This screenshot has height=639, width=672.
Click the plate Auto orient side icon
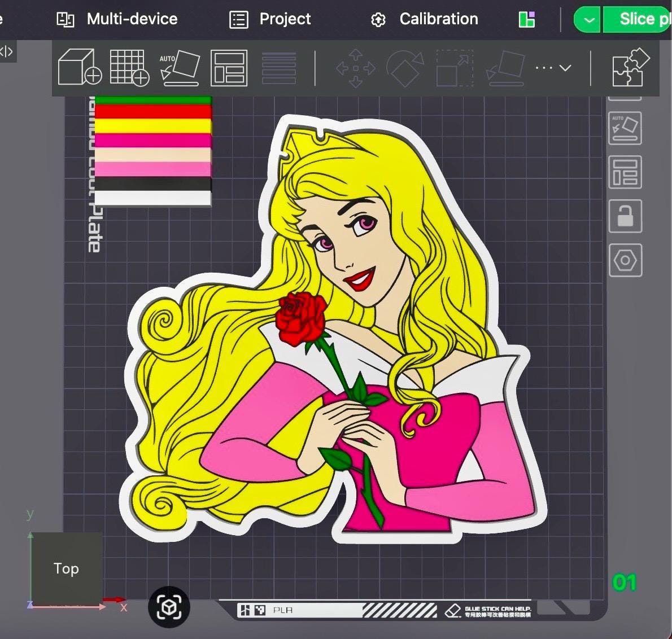[625, 128]
